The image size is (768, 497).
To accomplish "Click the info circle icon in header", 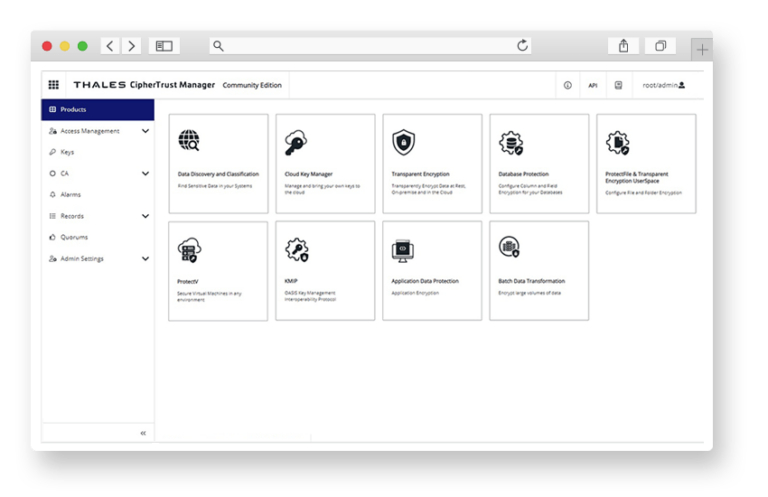I will (x=567, y=85).
